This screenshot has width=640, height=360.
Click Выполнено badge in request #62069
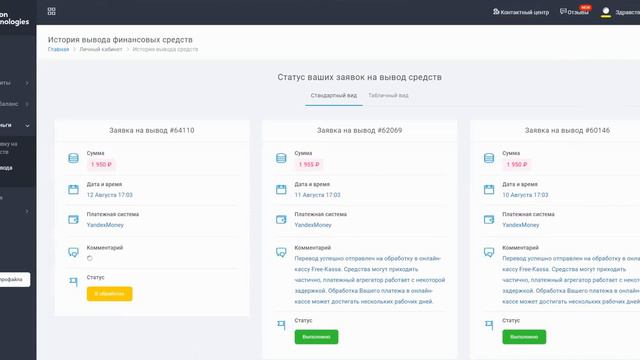pos(316,337)
